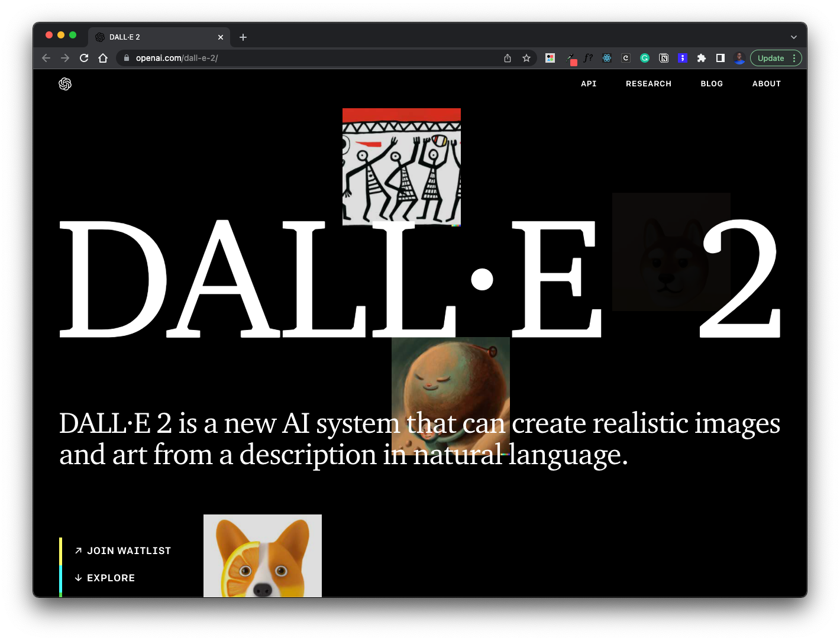
Task: Go back to the previous page
Action: [x=46, y=58]
